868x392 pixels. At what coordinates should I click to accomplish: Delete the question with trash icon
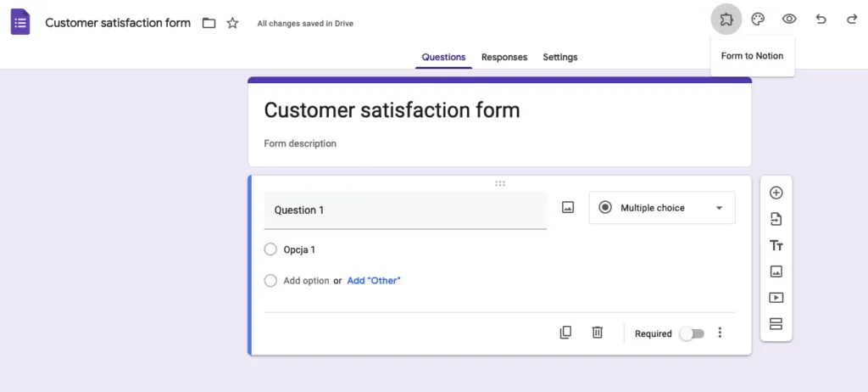coord(597,333)
